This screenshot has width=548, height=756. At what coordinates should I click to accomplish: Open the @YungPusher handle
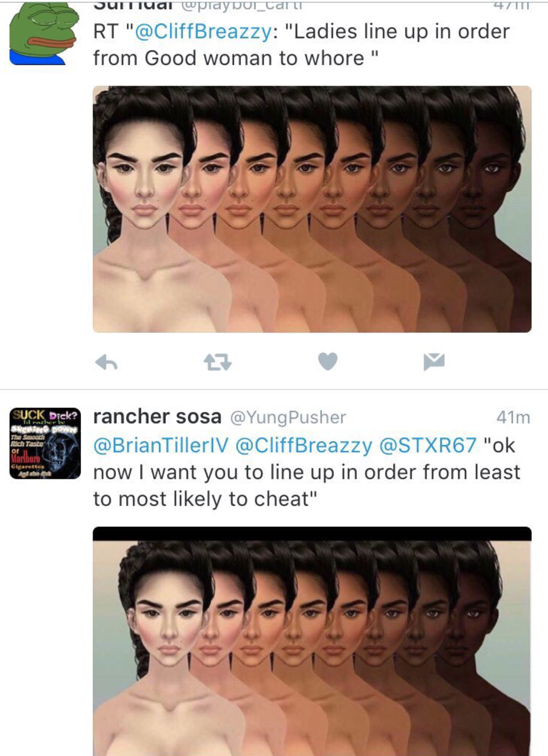coord(288,417)
